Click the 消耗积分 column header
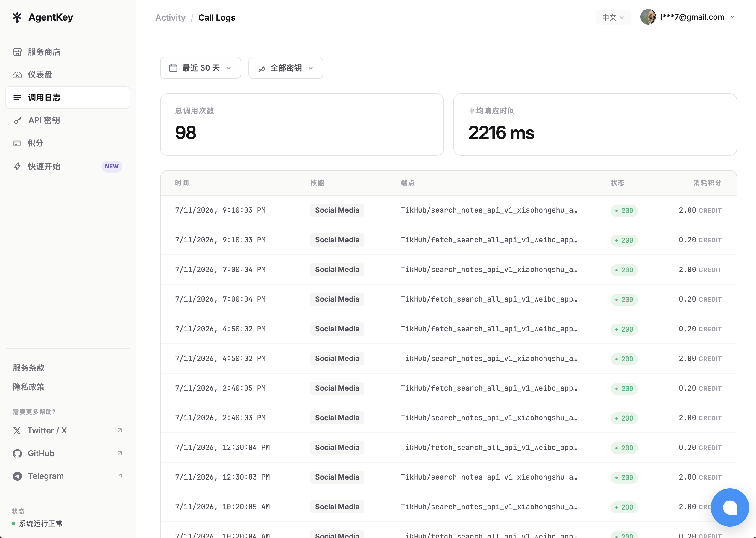This screenshot has width=756, height=538. coord(707,183)
